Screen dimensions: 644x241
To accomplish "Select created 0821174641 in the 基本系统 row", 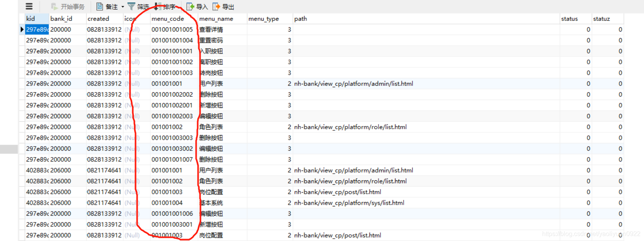I will pyautogui.click(x=104, y=203).
